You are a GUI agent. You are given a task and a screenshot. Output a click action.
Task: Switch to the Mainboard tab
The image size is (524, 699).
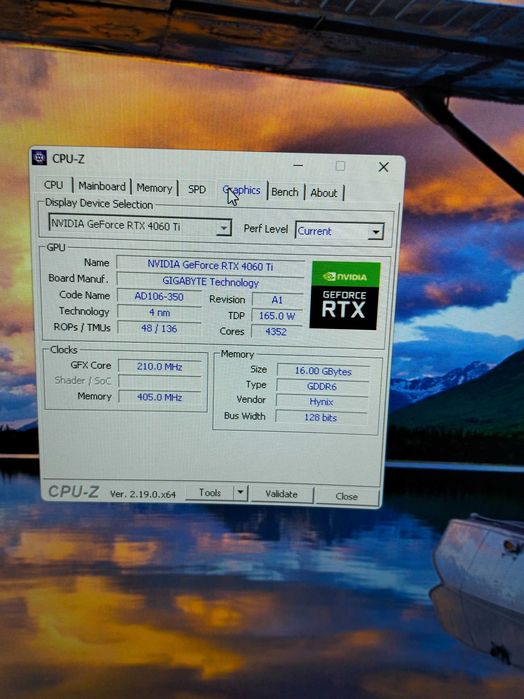coord(102,186)
